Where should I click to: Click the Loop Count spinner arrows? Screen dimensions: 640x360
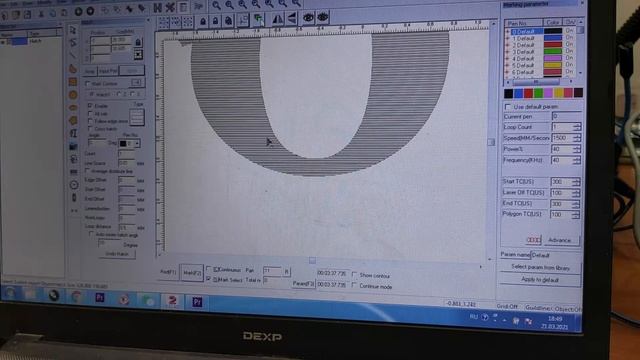tap(577, 127)
